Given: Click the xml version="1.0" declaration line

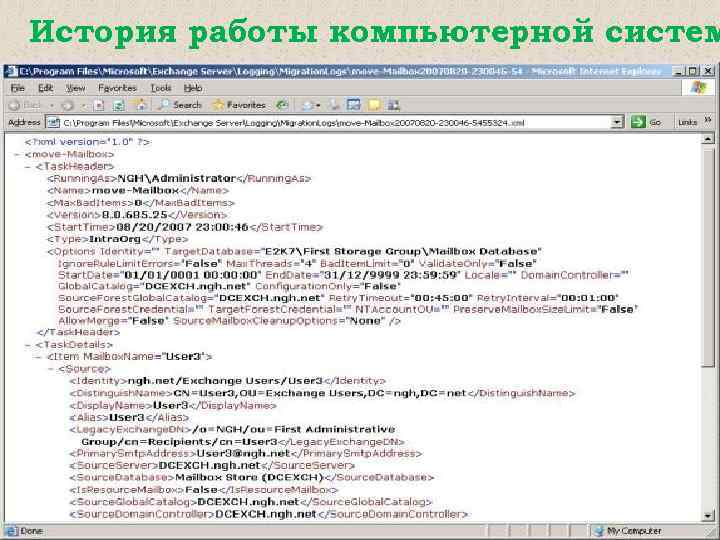Looking at the screenshot, I should pos(88,142).
